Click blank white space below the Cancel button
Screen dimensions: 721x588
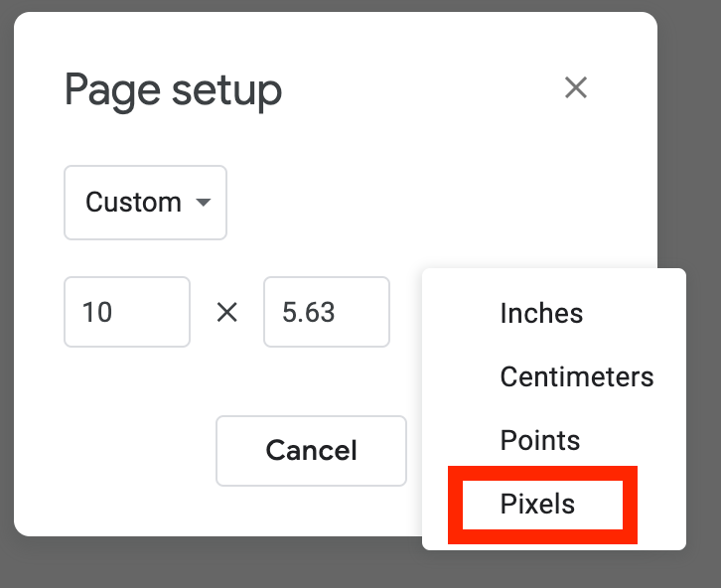tap(311, 512)
